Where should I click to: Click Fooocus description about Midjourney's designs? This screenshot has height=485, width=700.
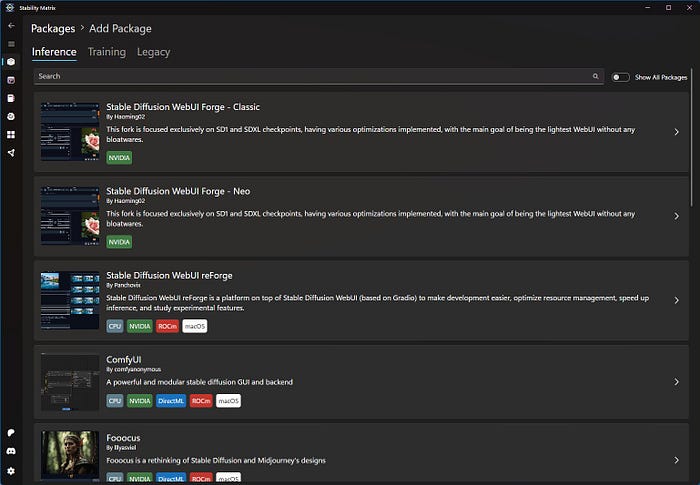coord(216,460)
